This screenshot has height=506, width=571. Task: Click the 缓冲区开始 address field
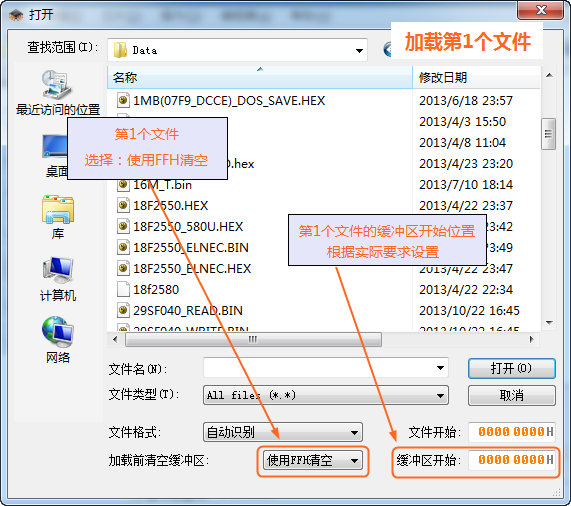pos(511,460)
